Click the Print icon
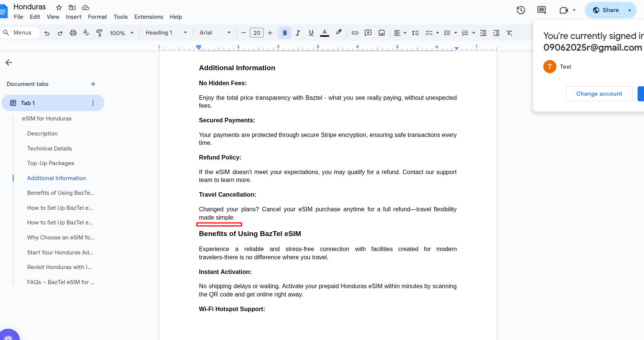644x340 pixels. point(73,33)
